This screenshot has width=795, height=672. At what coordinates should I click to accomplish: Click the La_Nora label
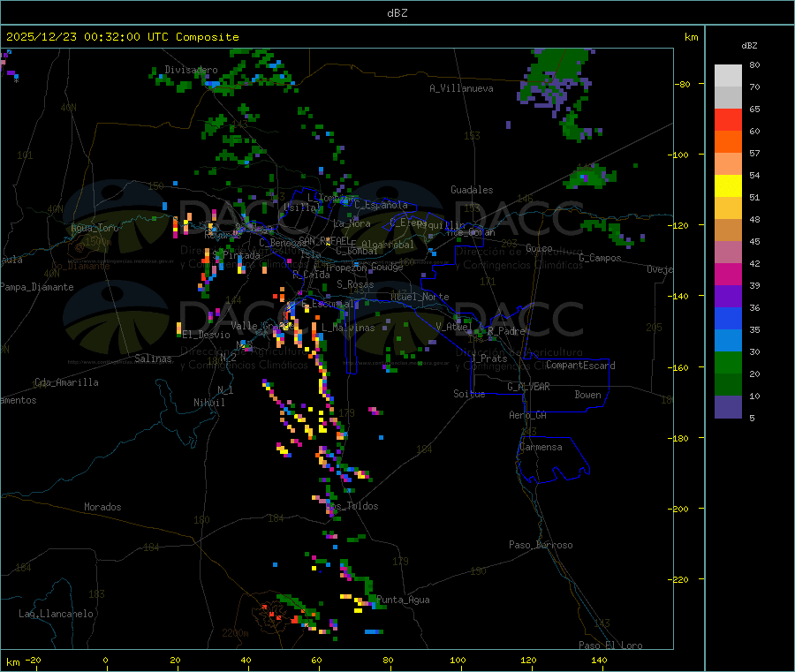tap(352, 223)
